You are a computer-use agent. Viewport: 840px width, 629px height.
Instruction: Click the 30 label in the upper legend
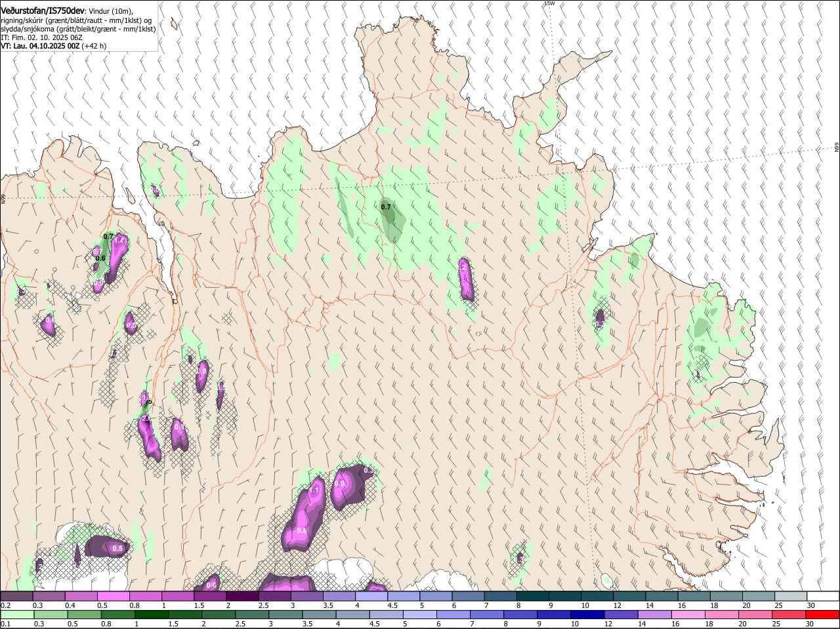point(810,605)
